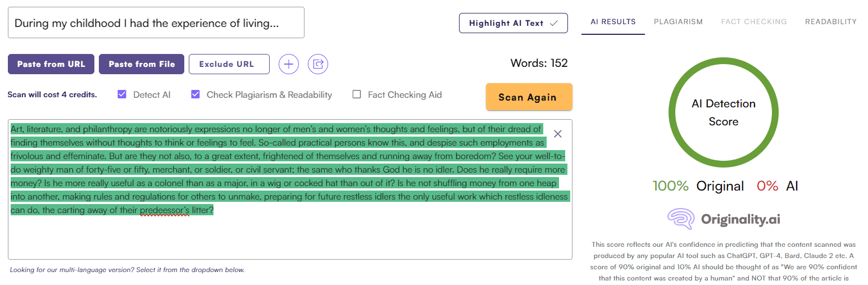Clear text with the X icon
This screenshot has width=868, height=285.
tap(557, 134)
